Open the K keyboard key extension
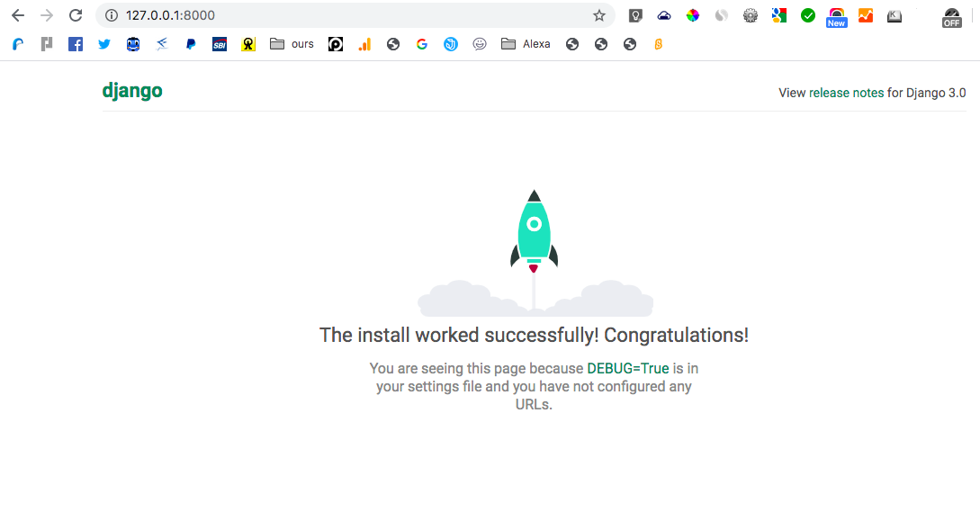This screenshot has height=530, width=980. pyautogui.click(x=895, y=15)
